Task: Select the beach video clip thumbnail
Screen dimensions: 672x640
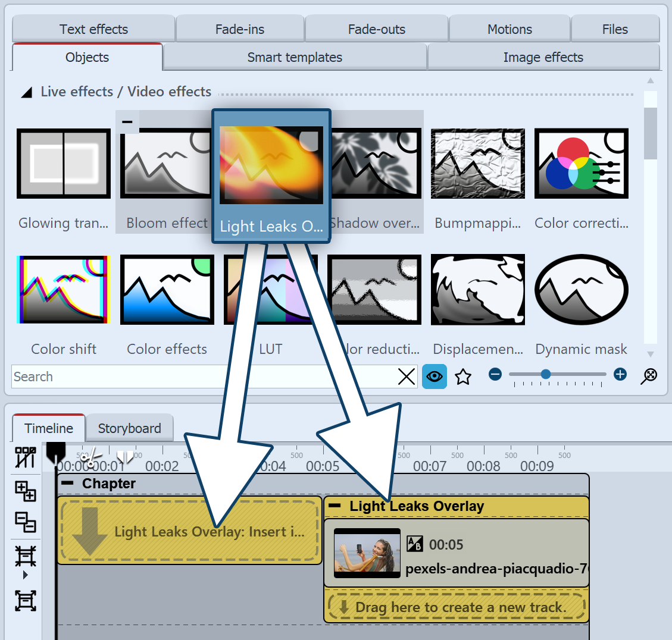Action: click(367, 553)
